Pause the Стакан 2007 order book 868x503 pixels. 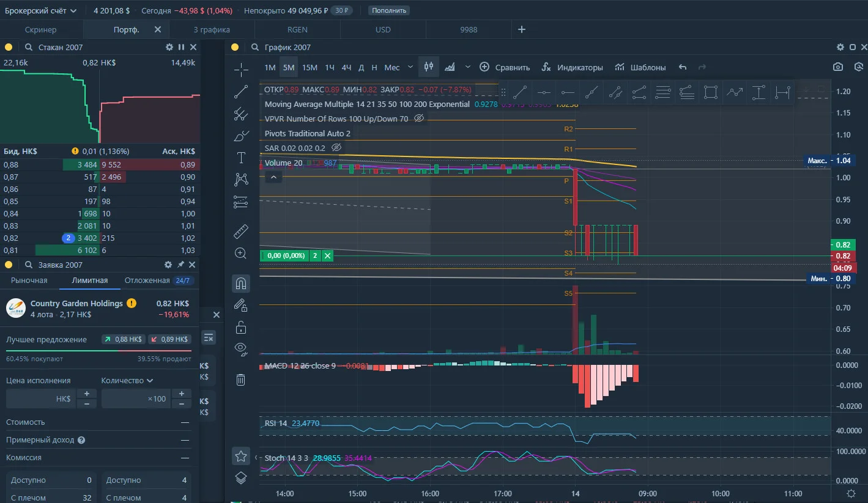pos(181,47)
